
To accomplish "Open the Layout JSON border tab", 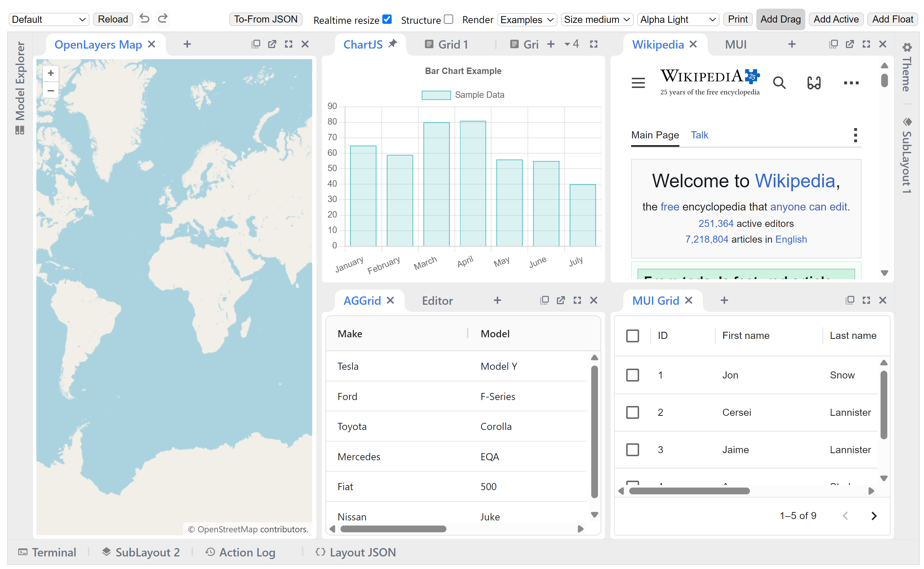I will [356, 552].
